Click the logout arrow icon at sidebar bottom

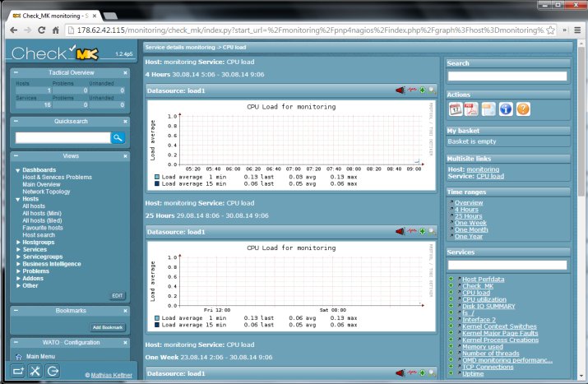point(53,371)
